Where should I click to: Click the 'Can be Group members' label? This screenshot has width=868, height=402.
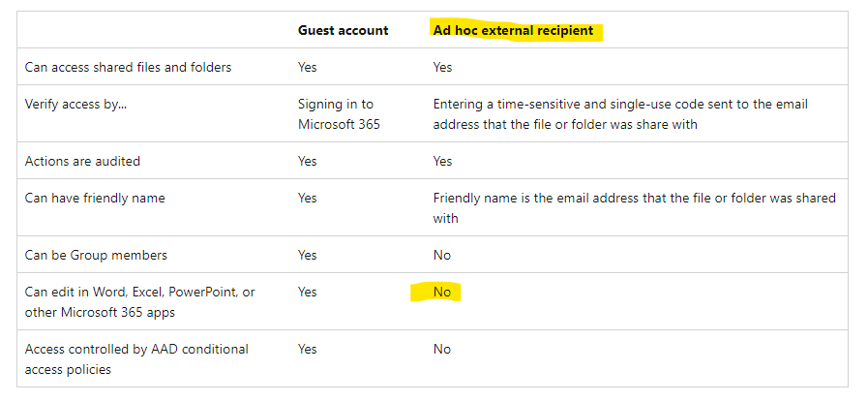(x=96, y=255)
